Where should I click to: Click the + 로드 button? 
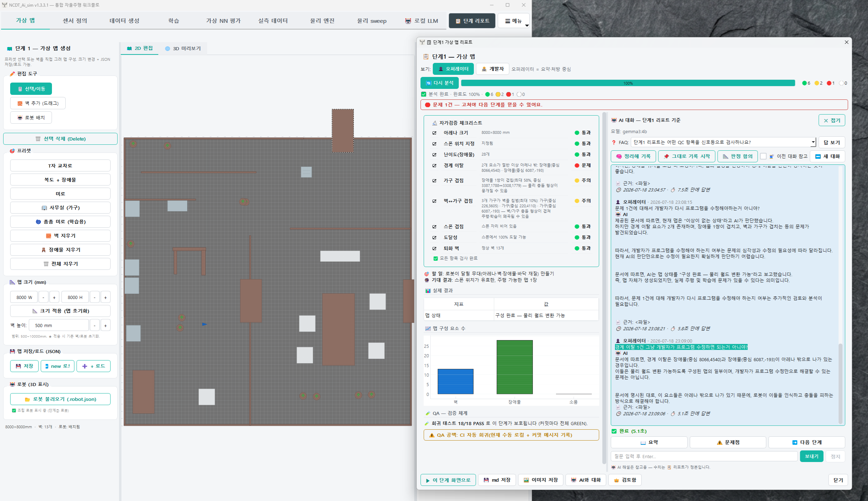(93, 366)
